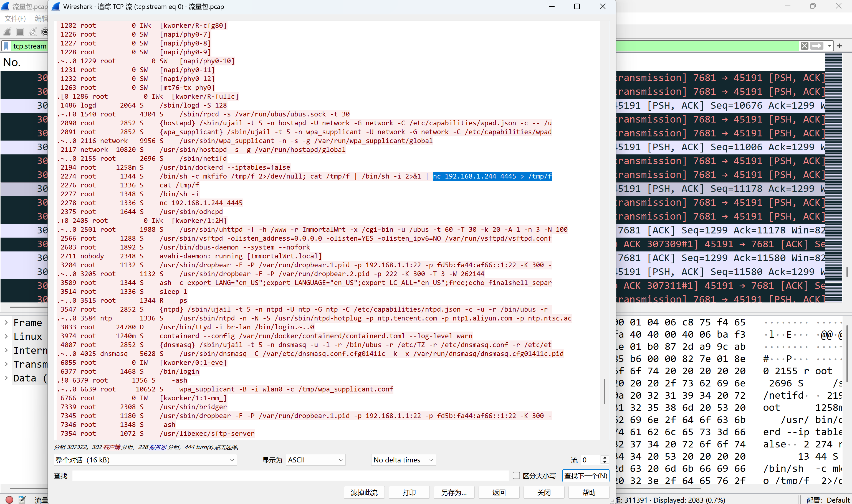
Task: Click the stop capture square icon
Action: 20,32
